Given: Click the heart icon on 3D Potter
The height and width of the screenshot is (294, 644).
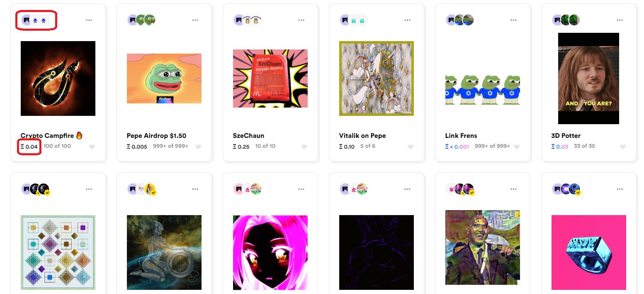Looking at the screenshot, I should [623, 147].
